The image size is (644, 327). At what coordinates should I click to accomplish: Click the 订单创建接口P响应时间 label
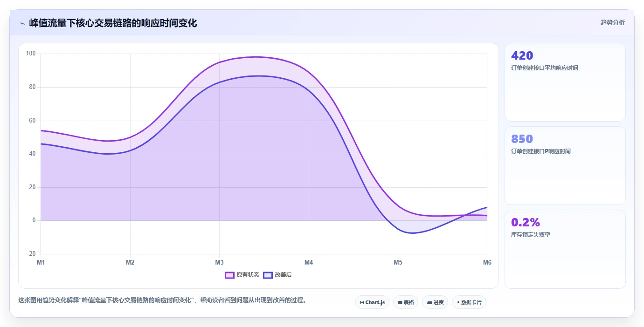click(x=541, y=151)
